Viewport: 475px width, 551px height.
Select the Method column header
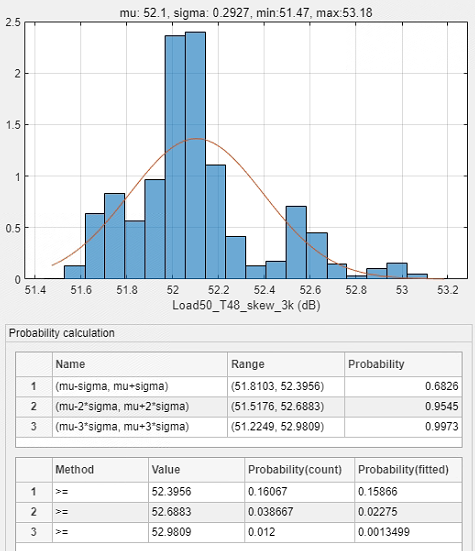tap(100, 469)
